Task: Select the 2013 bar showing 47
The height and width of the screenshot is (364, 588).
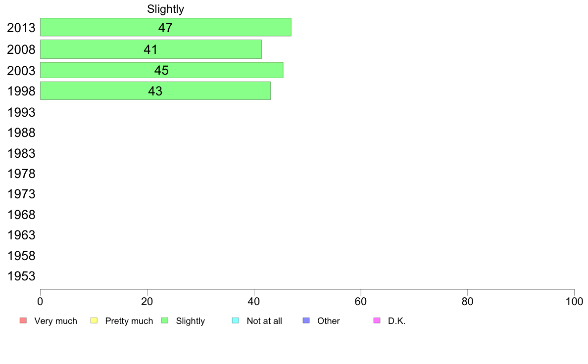Action: tap(166, 27)
